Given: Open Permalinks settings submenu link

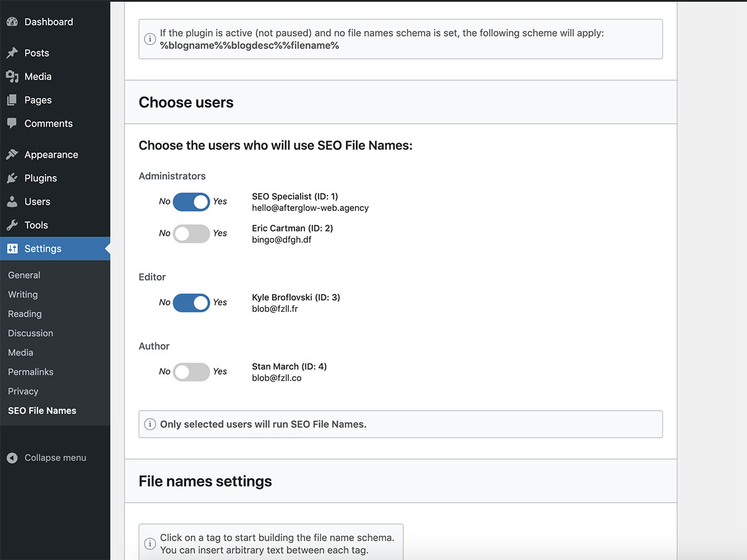Looking at the screenshot, I should click(31, 371).
